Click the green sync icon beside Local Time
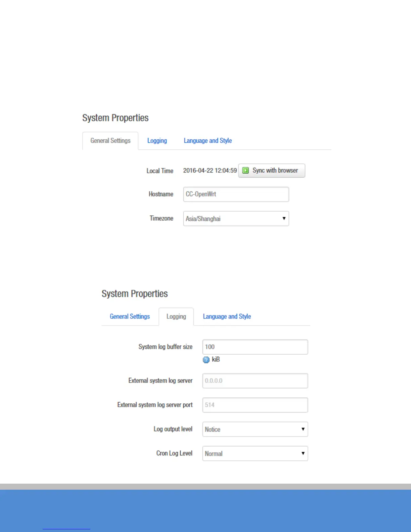The height and width of the screenshot is (532, 411). (245, 171)
